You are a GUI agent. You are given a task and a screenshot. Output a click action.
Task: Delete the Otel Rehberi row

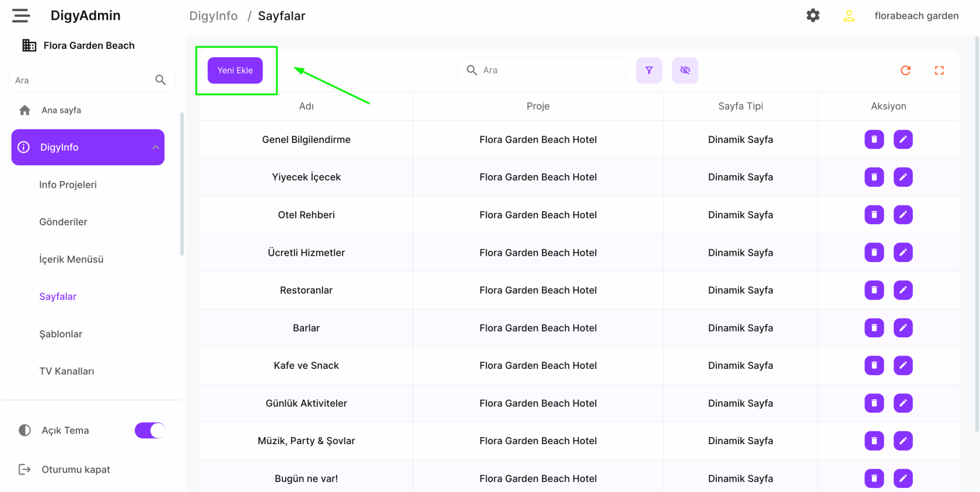coord(874,215)
